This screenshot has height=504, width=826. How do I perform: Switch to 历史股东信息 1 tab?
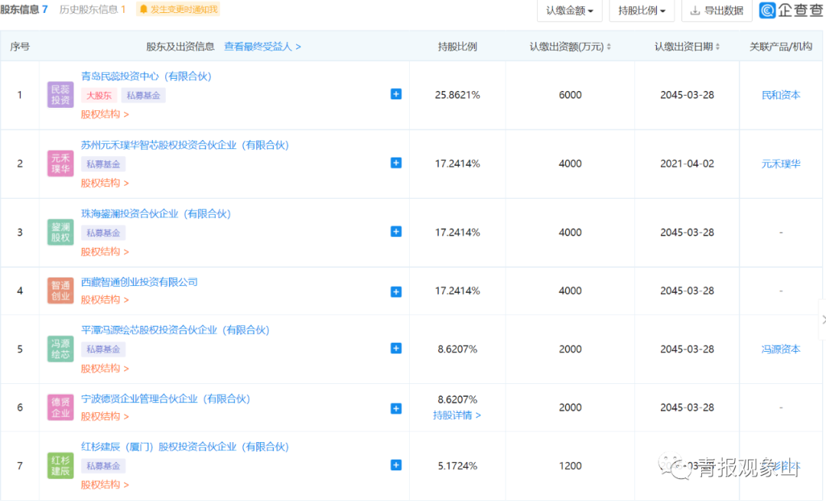tap(93, 9)
